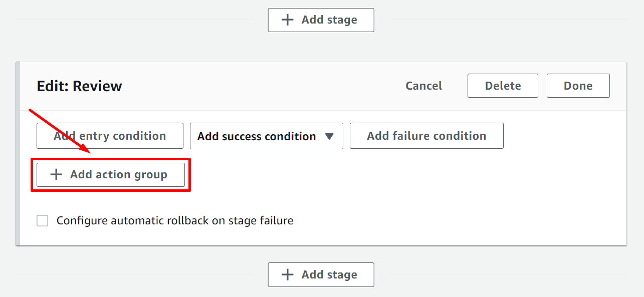Cancel editing the Review stage
644x297 pixels.
pos(423,86)
